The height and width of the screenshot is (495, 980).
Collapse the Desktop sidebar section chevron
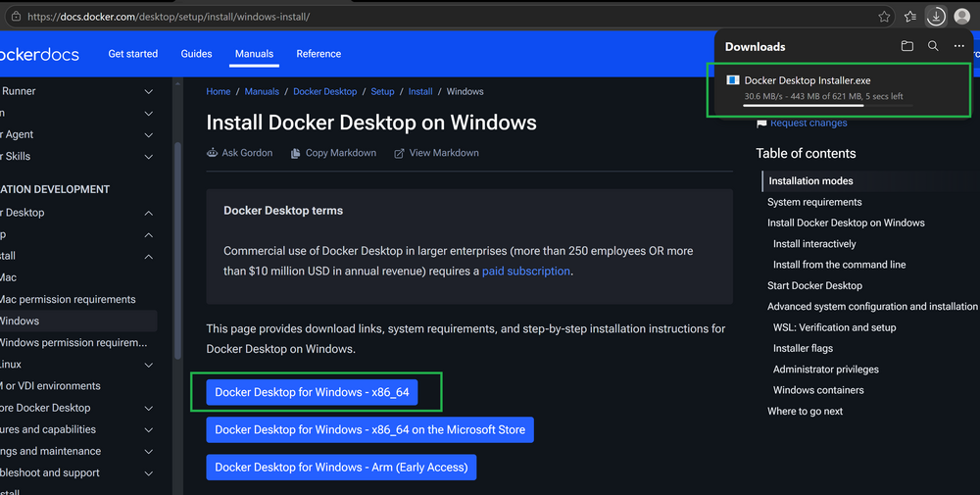click(x=149, y=213)
